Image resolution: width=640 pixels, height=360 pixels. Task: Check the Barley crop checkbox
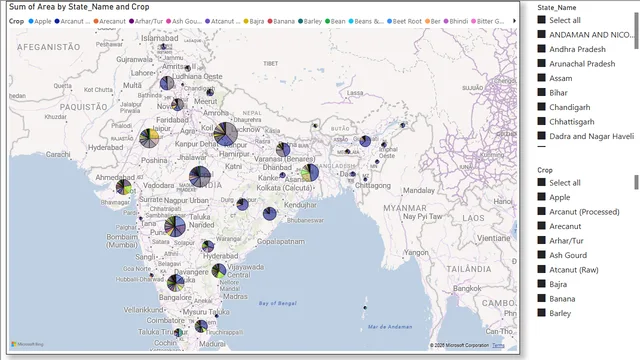click(542, 313)
